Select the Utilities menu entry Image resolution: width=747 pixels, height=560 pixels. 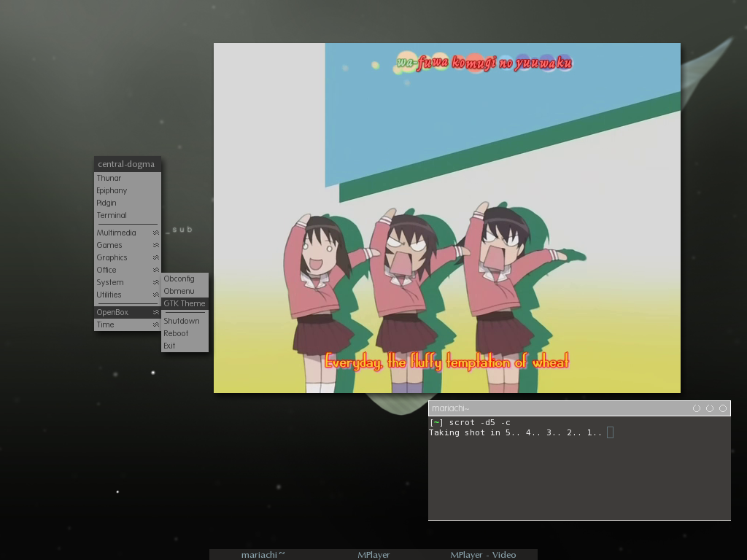(x=127, y=295)
